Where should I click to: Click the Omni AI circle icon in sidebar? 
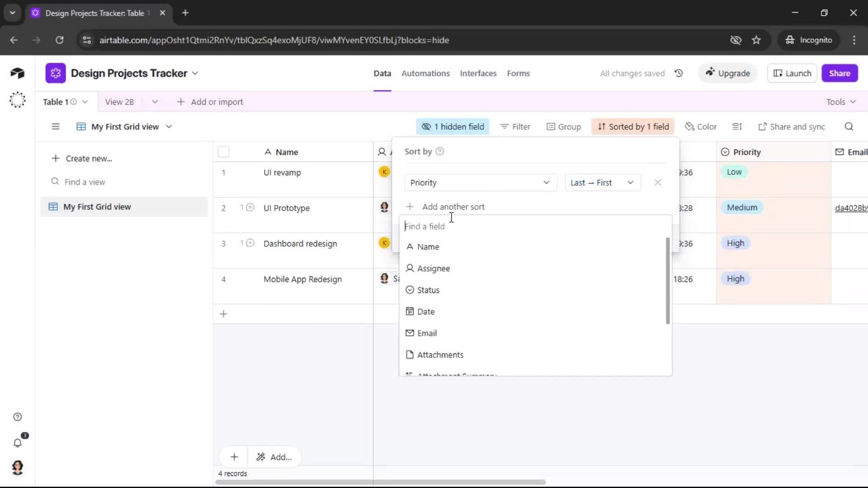(x=17, y=100)
